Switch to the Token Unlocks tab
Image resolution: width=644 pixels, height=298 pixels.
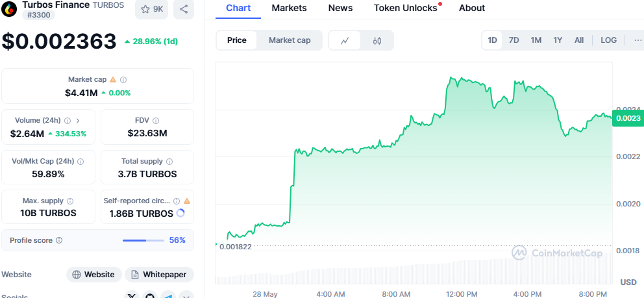tap(405, 8)
